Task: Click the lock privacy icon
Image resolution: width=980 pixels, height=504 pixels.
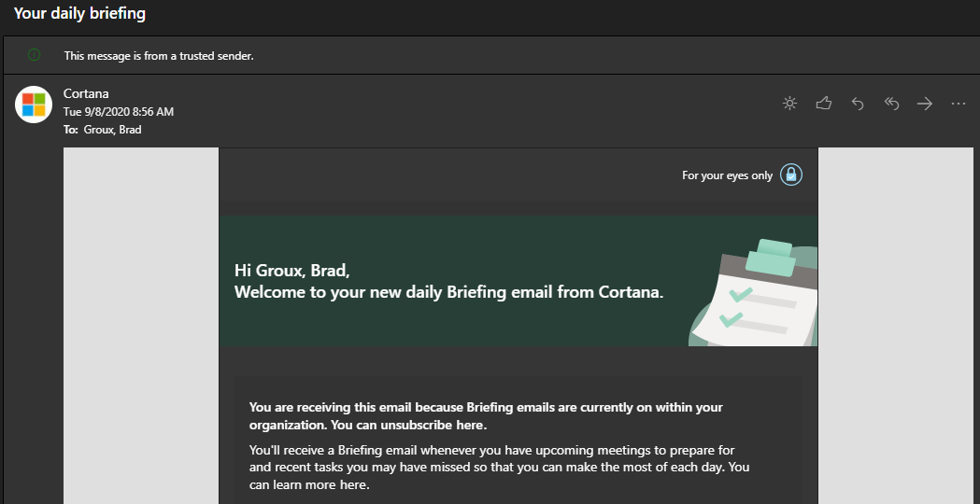Action: pos(791,175)
